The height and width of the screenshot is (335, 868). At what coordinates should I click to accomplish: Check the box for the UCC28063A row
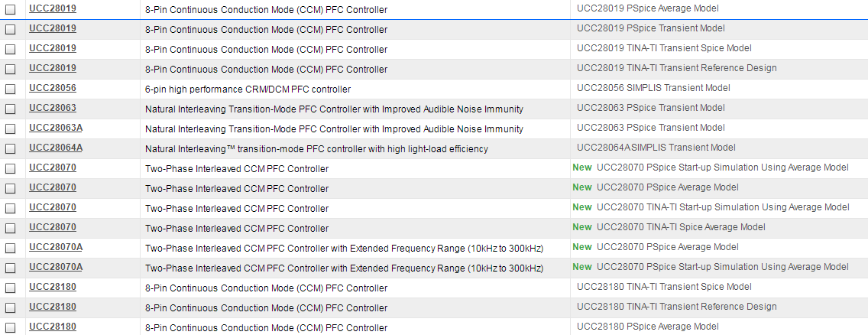coord(11,128)
